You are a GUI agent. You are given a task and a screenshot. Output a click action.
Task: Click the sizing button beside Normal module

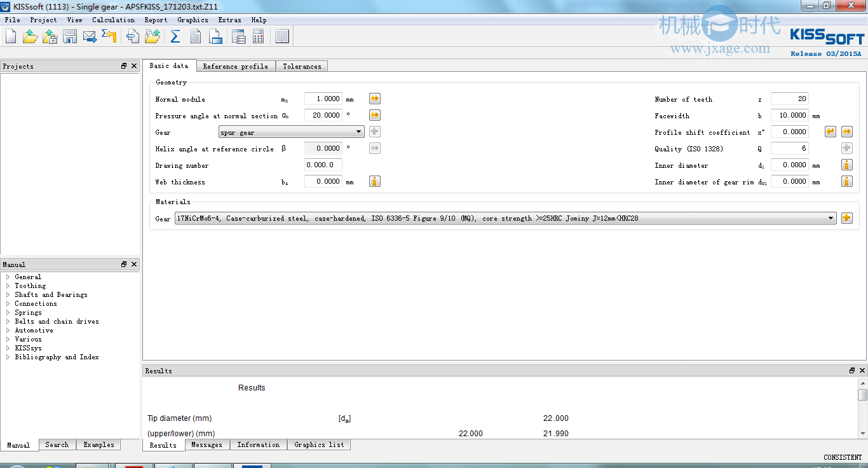click(x=375, y=99)
